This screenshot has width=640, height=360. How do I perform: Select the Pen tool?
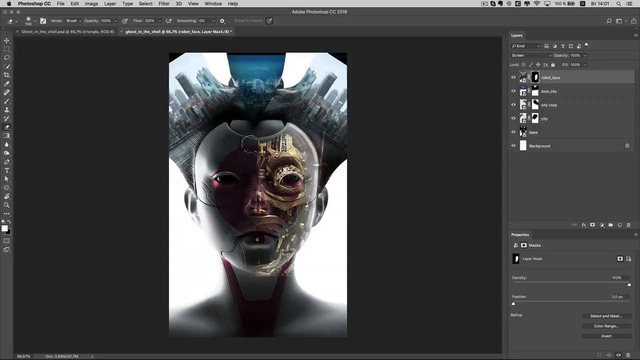7,162
